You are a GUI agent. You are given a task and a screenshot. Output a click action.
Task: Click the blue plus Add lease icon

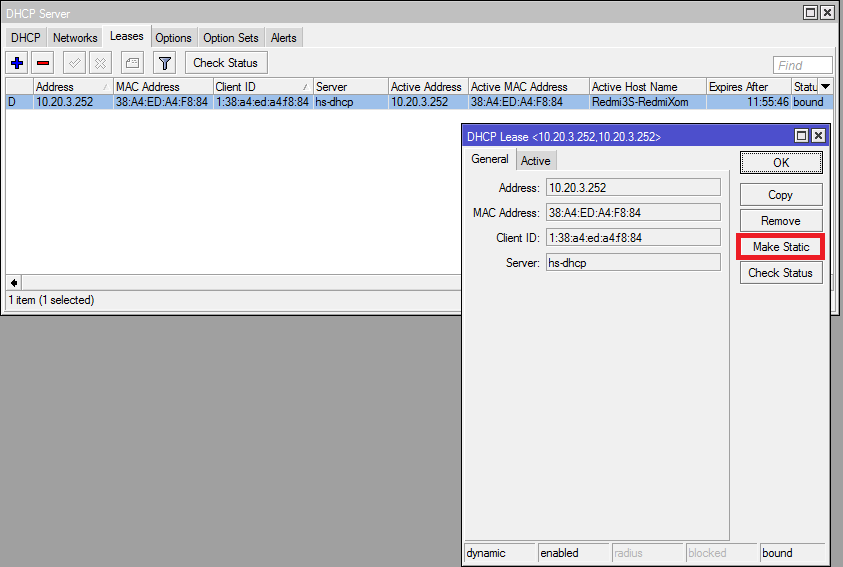coord(17,63)
